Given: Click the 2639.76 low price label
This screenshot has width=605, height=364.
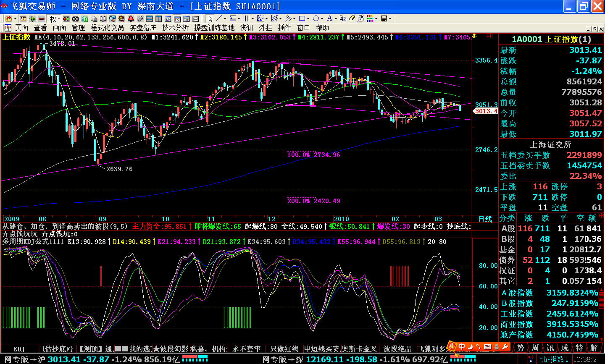Looking at the screenshot, I should point(119,169).
